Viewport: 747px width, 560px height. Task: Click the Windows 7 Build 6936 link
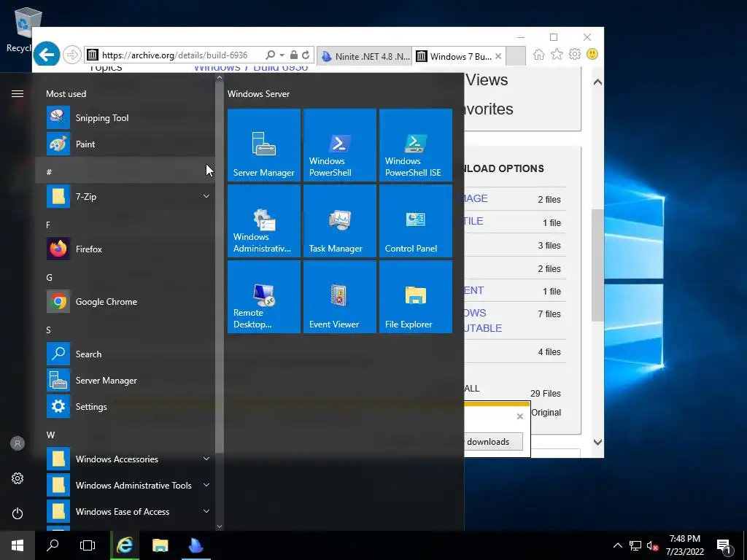251,68
